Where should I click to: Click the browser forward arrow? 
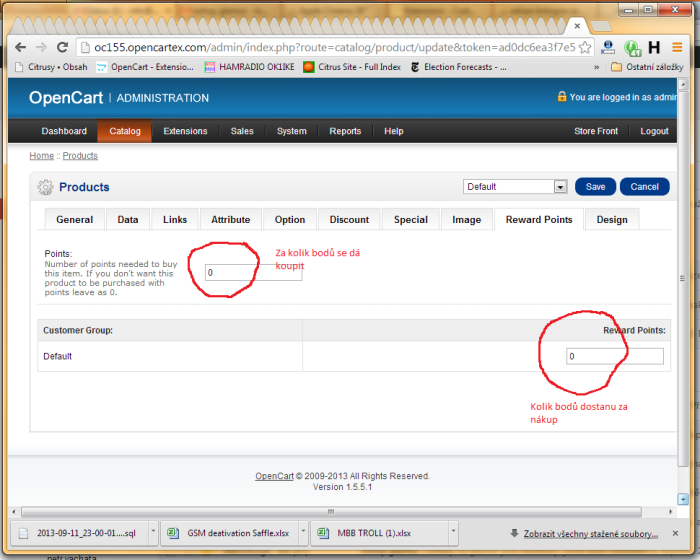click(x=42, y=47)
